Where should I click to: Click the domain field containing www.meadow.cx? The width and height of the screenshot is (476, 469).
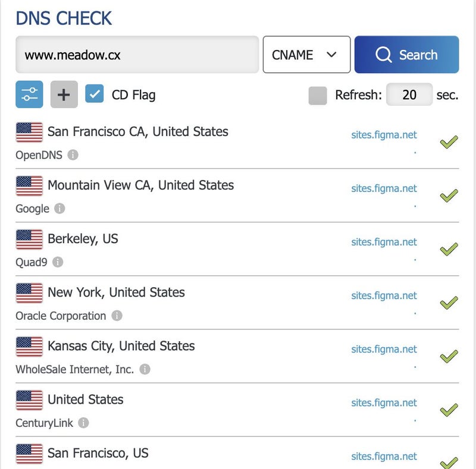(x=137, y=55)
